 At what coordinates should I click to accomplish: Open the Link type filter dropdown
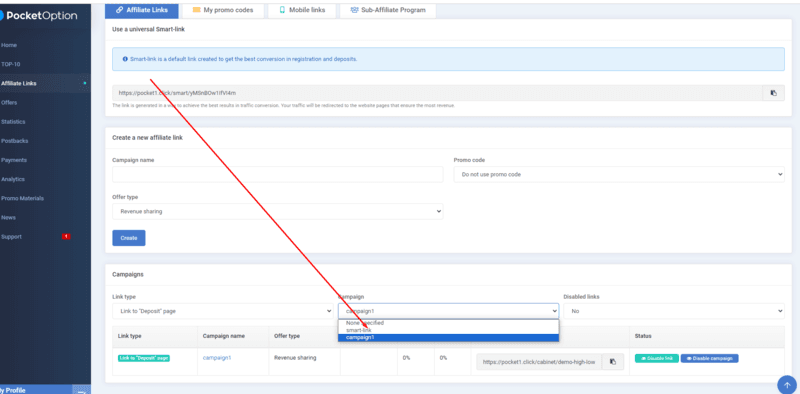pyautogui.click(x=222, y=311)
